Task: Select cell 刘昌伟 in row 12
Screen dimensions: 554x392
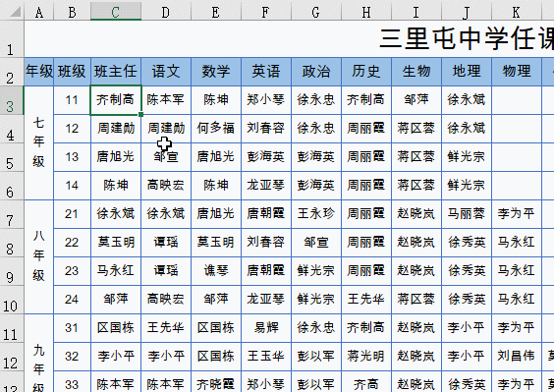Action: tap(517, 356)
